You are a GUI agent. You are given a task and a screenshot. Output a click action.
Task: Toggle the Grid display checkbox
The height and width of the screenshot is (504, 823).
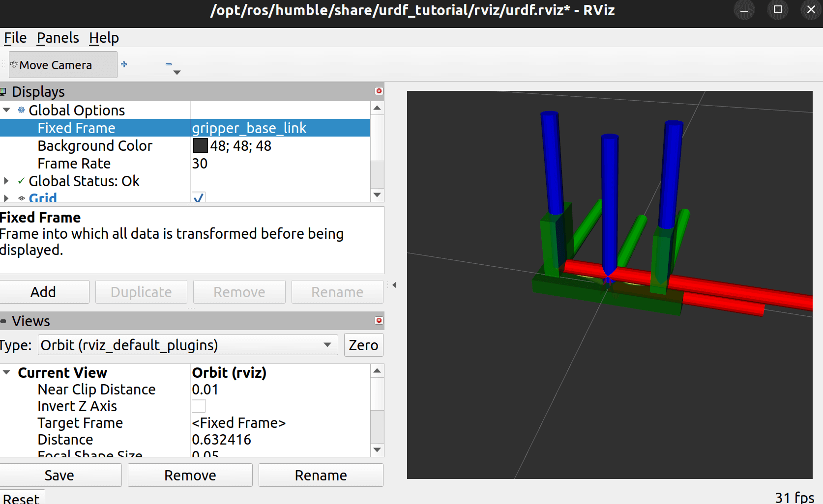pyautogui.click(x=199, y=197)
